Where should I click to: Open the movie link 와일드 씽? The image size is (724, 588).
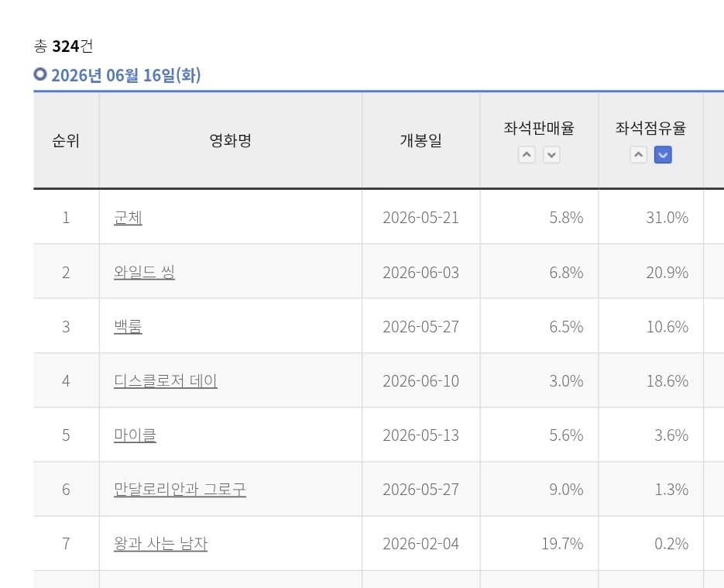[x=144, y=272]
